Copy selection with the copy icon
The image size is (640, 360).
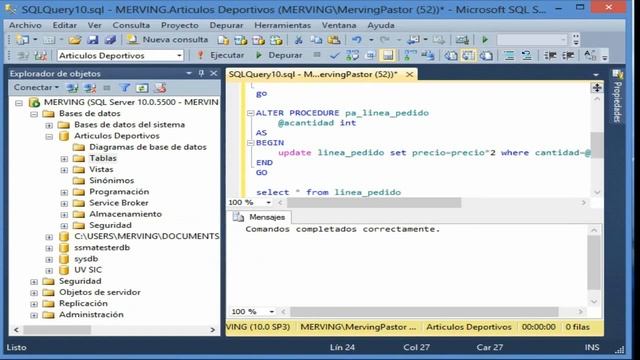tap(316, 40)
